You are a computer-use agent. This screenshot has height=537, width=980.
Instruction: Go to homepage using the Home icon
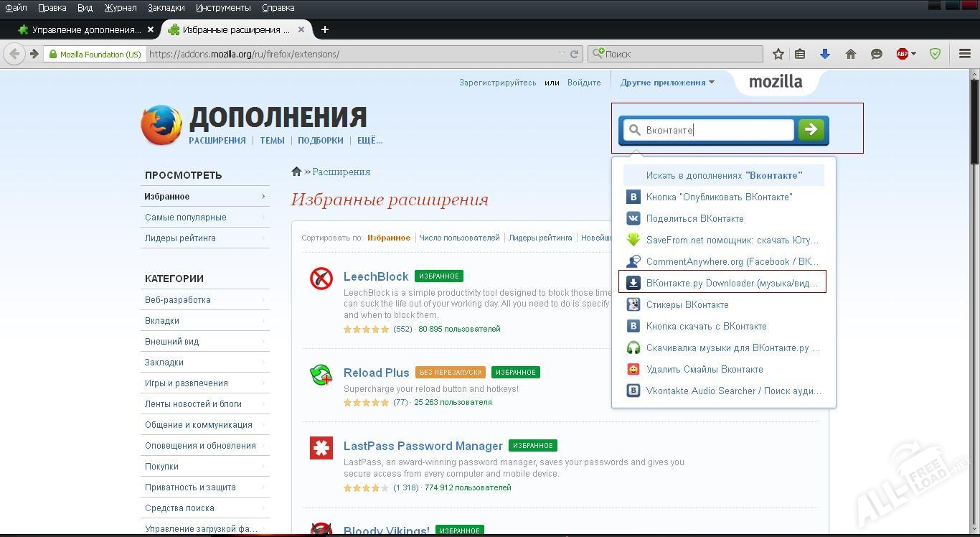[x=851, y=53]
